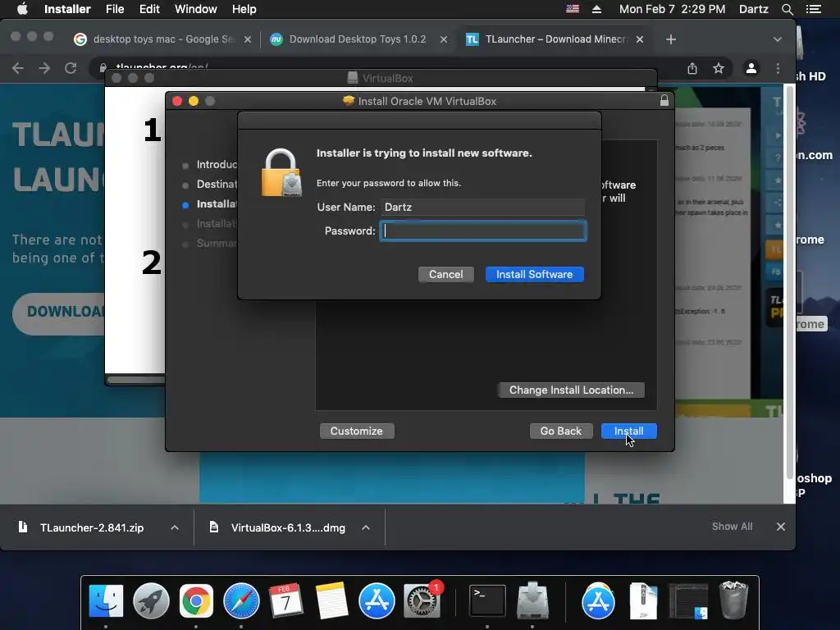Click TLauncher-2.841.zip download item
This screenshot has width=840, height=630.
(92, 527)
